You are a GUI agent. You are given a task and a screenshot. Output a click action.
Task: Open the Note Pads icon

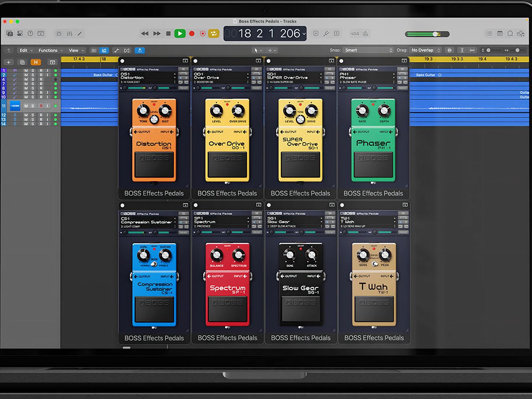pos(500,33)
